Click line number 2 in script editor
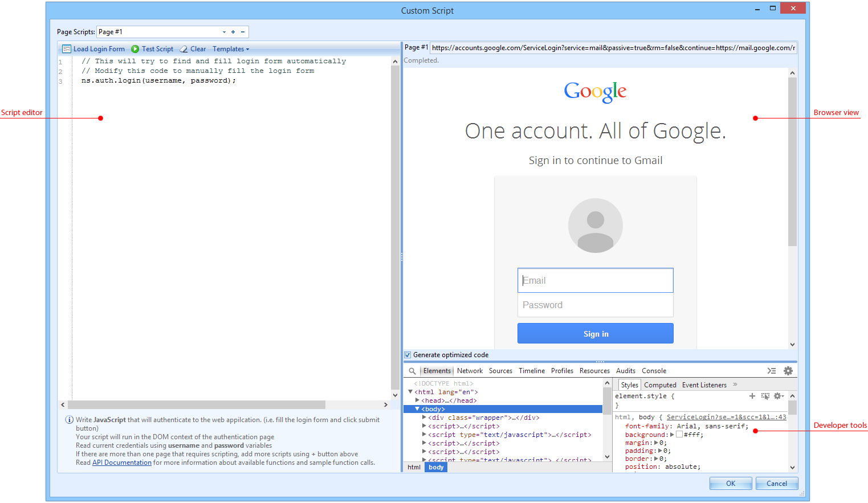 click(x=60, y=72)
